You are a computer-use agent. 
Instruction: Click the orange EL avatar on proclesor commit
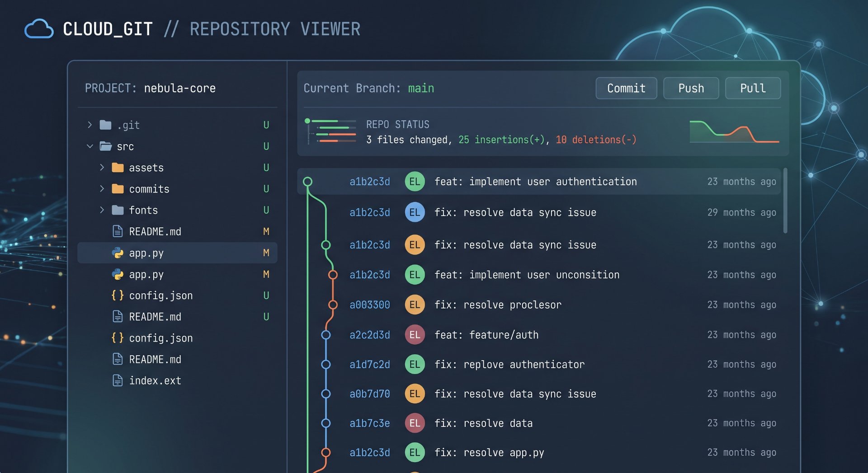415,304
